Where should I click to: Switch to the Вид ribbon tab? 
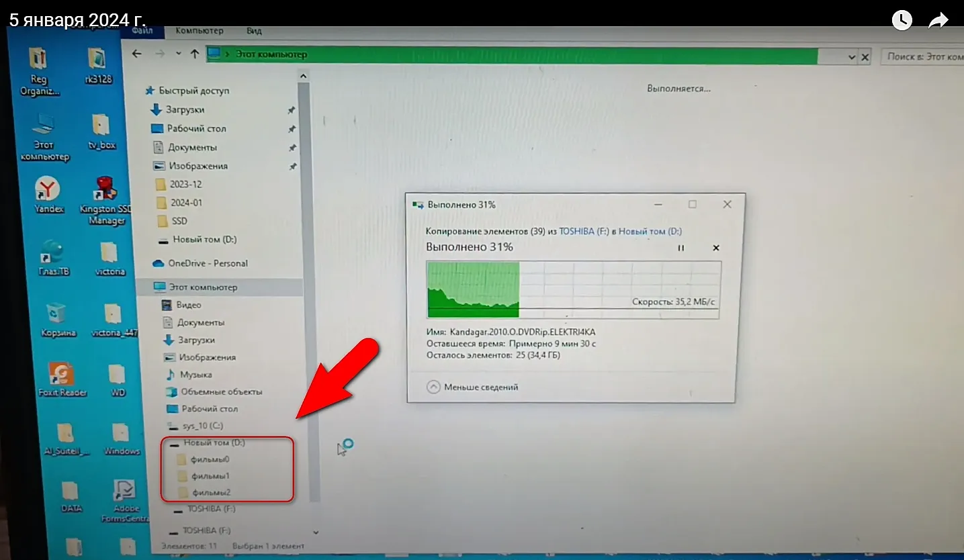pyautogui.click(x=254, y=31)
